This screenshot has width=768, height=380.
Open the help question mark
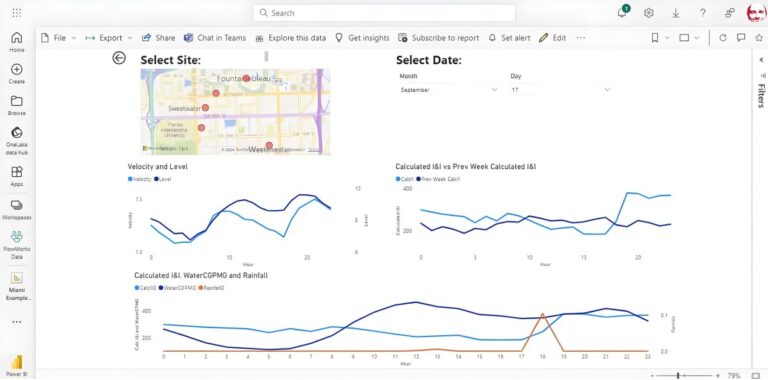pyautogui.click(x=702, y=13)
